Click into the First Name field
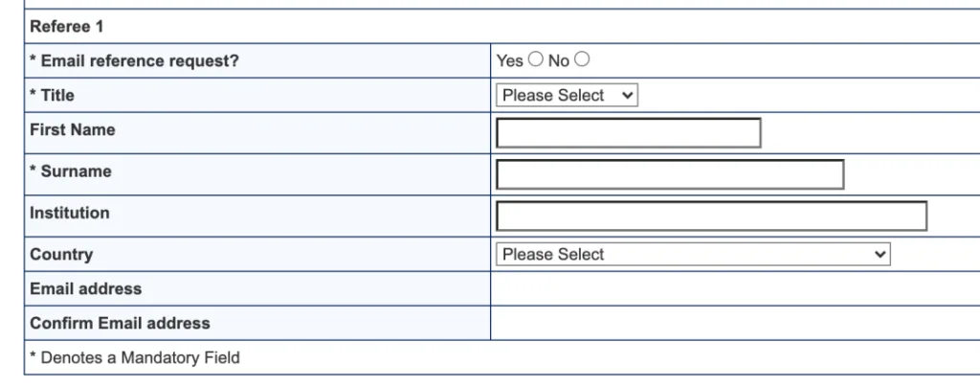Viewport: 980px width, 387px height. pos(628,133)
